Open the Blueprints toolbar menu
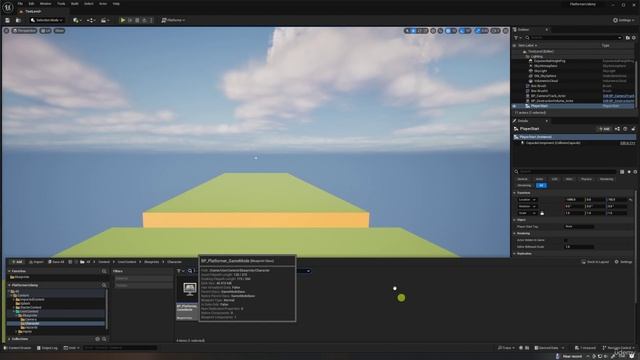The height and width of the screenshot is (360, 640). coord(91,20)
